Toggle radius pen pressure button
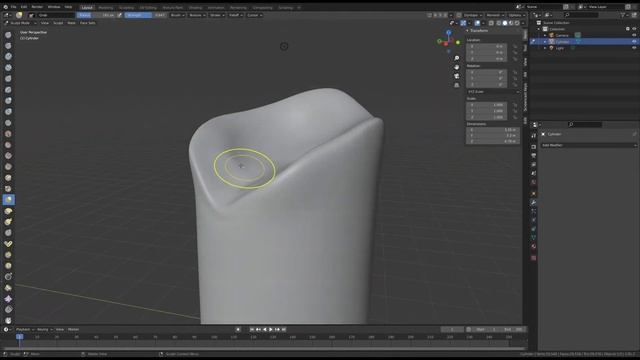 coord(120,15)
